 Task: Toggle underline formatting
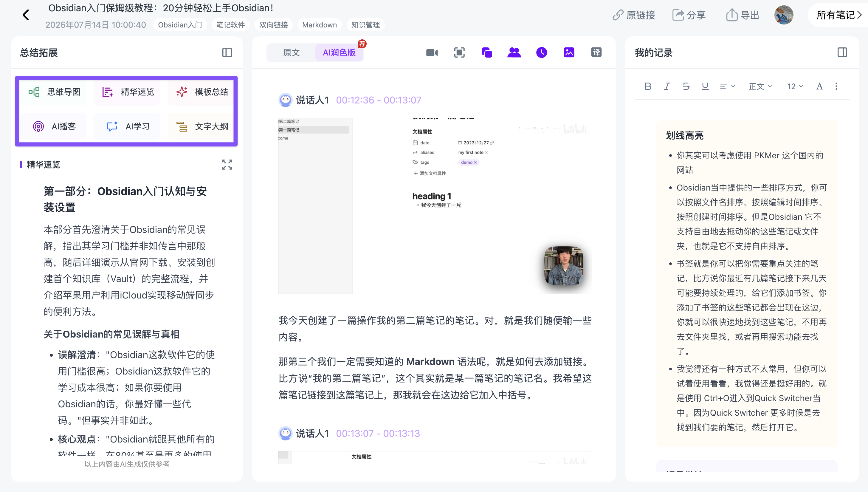coord(705,86)
